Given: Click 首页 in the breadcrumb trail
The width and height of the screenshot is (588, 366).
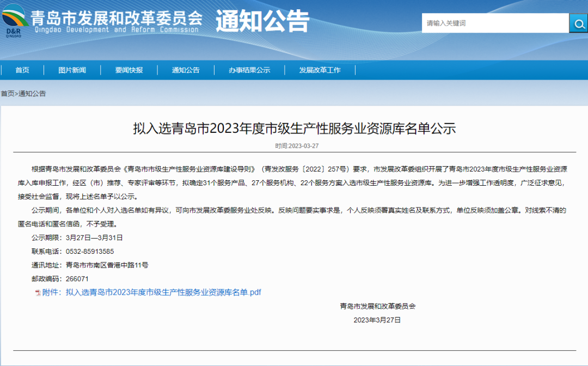Looking at the screenshot, I should (10, 93).
